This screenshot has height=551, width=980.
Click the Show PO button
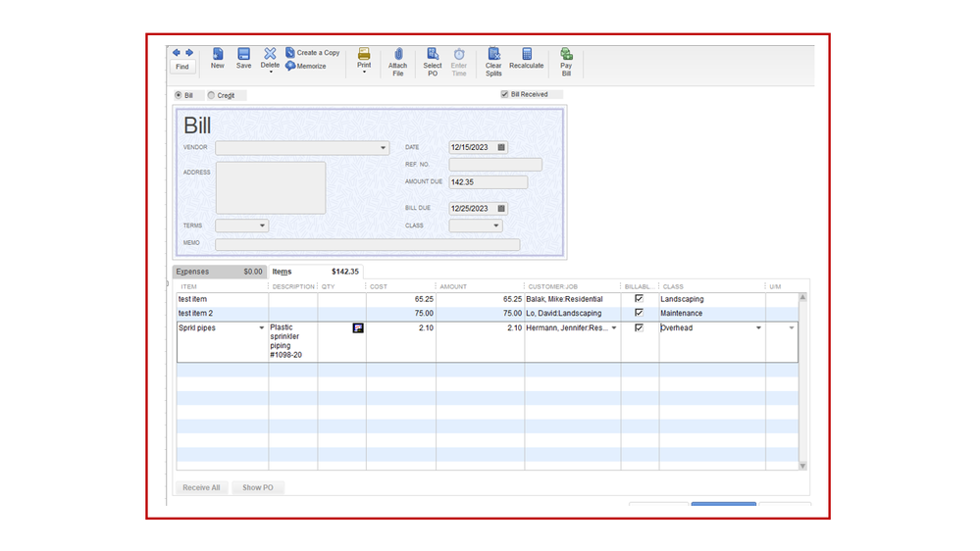(258, 487)
